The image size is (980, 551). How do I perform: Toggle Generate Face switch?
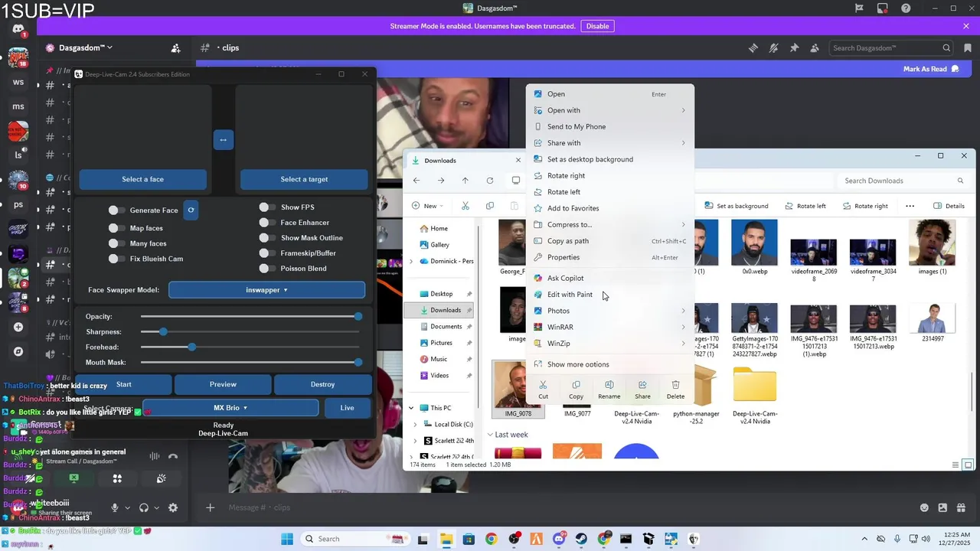point(117,210)
